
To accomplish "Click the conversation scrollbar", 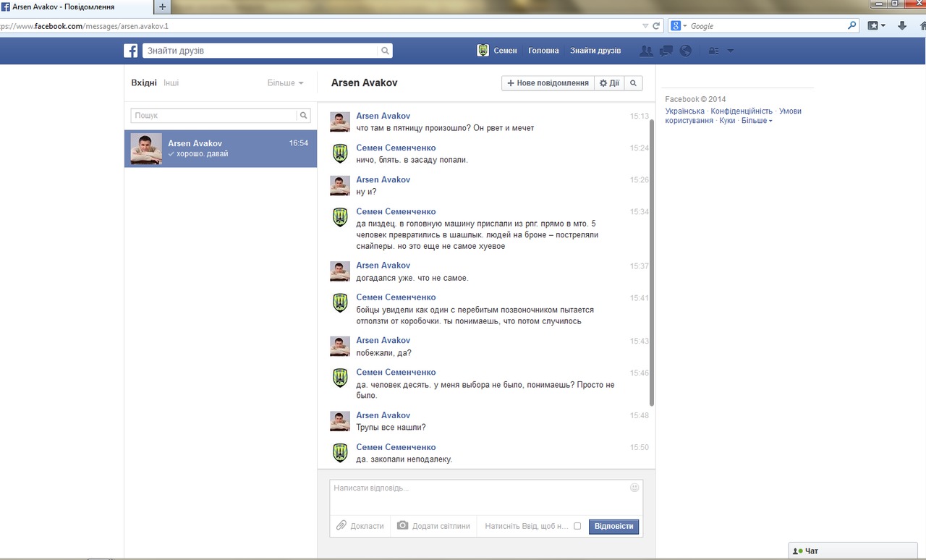I will point(652,260).
